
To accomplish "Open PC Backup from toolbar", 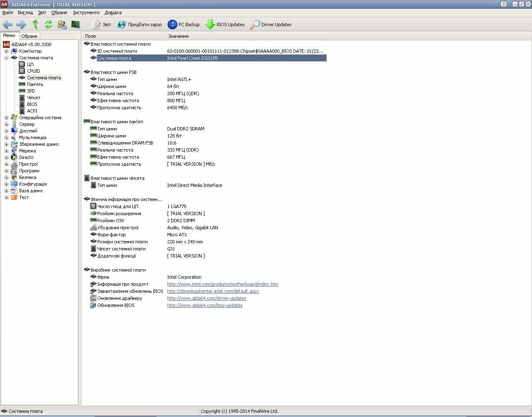I will 184,25.
